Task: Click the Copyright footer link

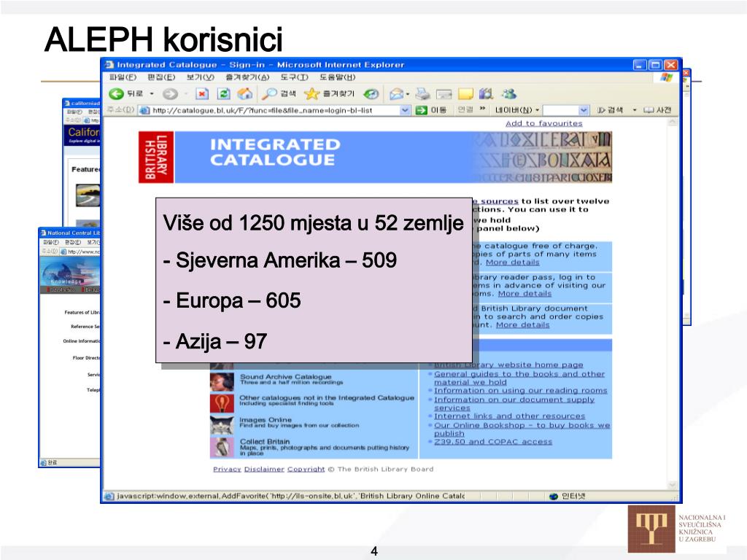Action: (x=306, y=469)
